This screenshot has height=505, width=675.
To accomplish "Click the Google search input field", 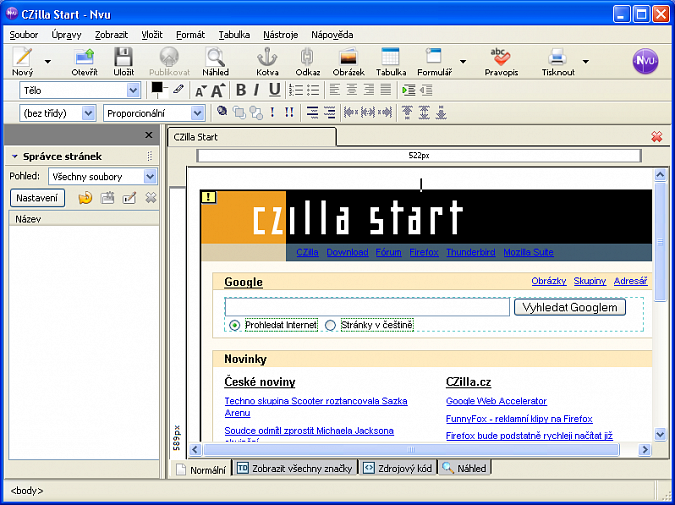I will (367, 307).
